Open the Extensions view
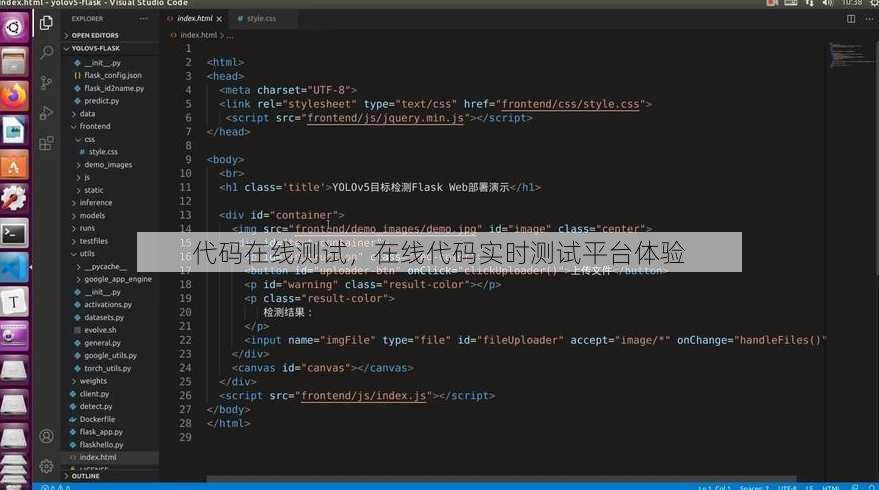 [47, 144]
